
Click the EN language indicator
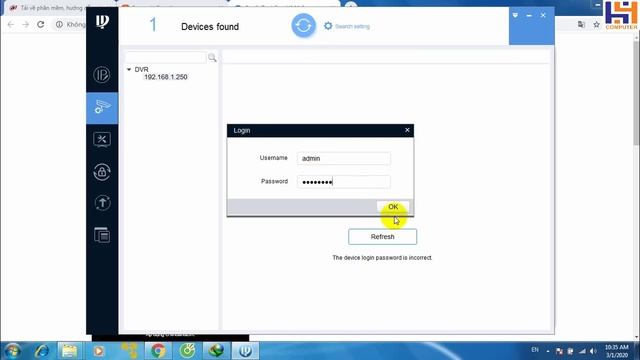pos(535,350)
